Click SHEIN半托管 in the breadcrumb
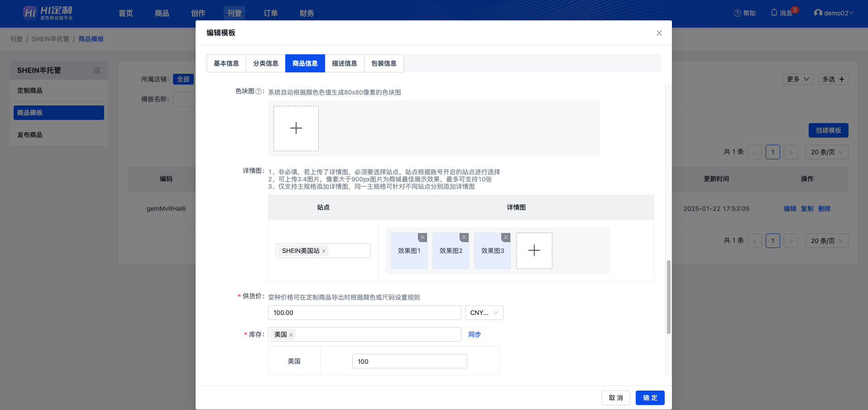This screenshot has height=410, width=868. click(50, 39)
